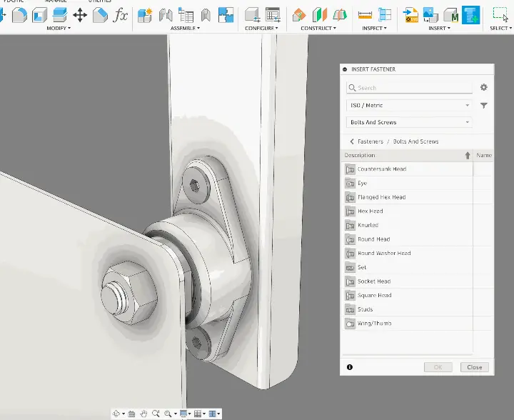Open the ISO / Metric standard dropdown
The width and height of the screenshot is (514, 420).
point(409,105)
